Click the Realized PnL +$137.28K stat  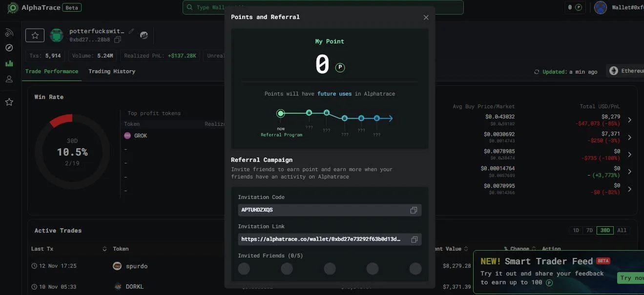click(x=160, y=56)
